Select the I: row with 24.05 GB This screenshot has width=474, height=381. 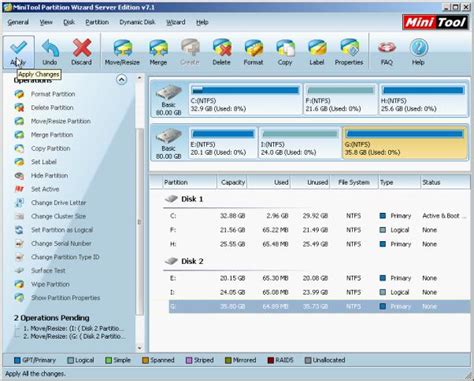click(x=319, y=292)
